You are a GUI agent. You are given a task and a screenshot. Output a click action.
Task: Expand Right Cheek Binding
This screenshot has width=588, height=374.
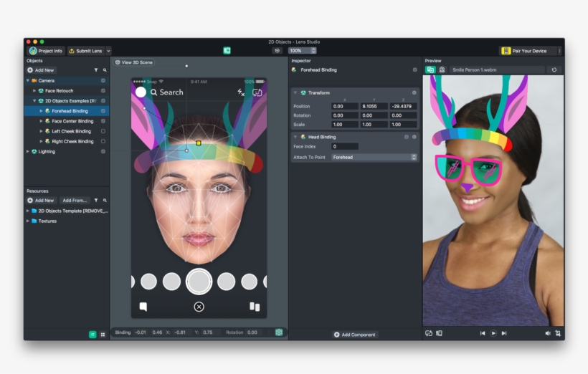point(41,141)
